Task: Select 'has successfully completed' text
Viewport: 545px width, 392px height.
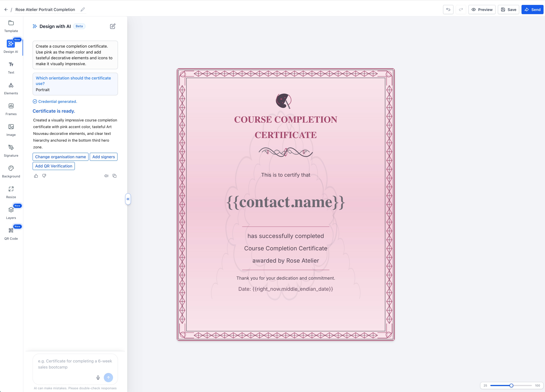Action: point(286,236)
